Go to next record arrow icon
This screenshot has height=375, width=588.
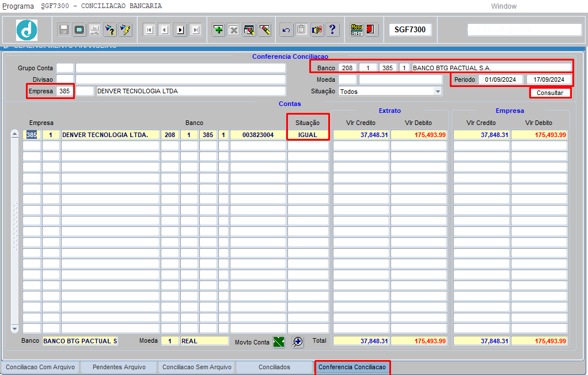180,30
